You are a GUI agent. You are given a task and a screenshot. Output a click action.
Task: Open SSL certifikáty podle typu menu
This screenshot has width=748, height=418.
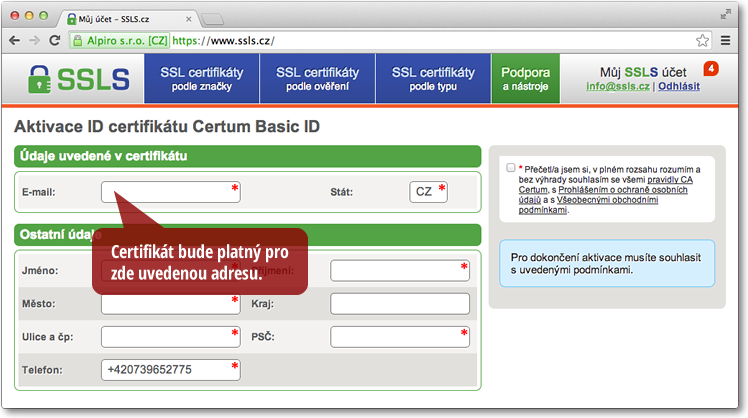pos(433,79)
